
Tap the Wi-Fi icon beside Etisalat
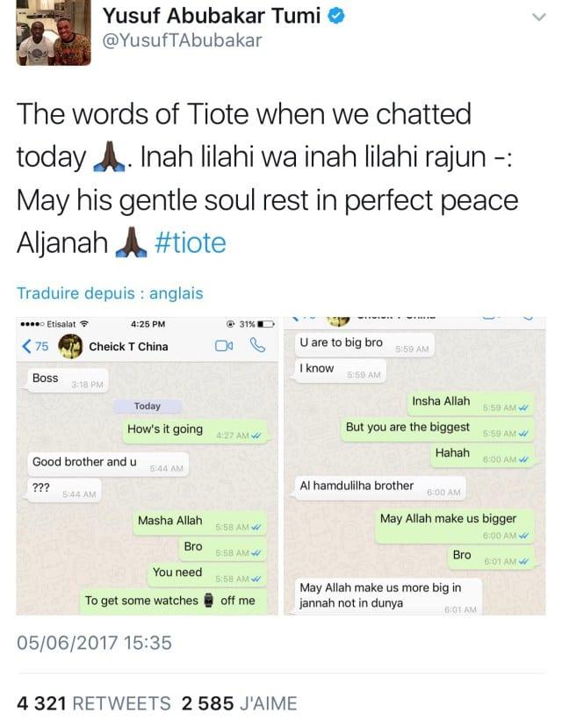pyautogui.click(x=84, y=324)
